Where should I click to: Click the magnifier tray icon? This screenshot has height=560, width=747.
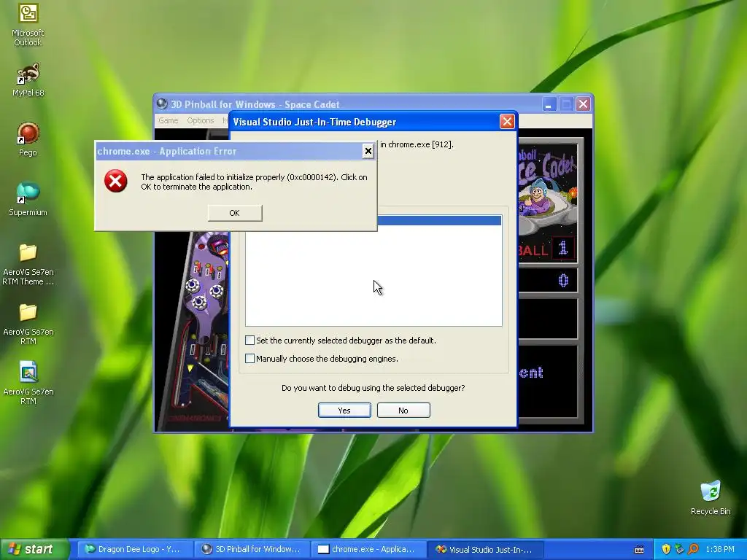[x=693, y=549]
